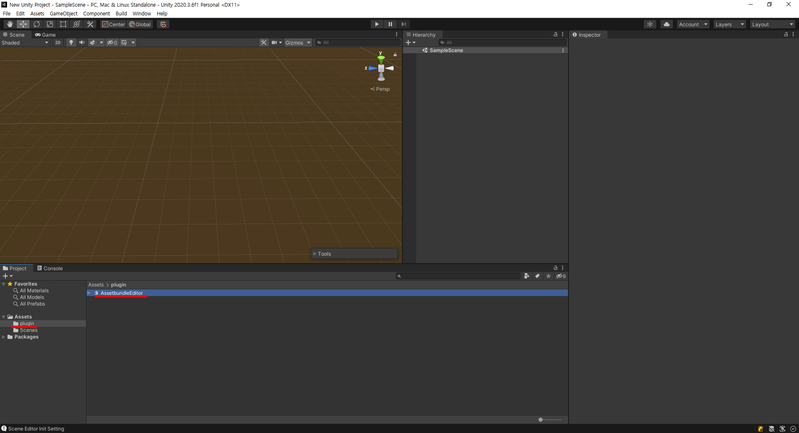
Task: Switch to the Console tab
Action: tap(51, 268)
